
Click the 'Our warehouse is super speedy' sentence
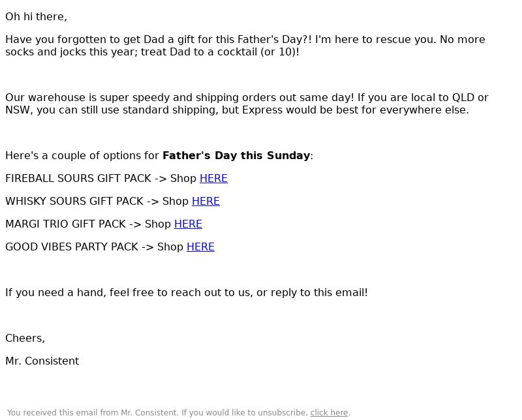180,98
